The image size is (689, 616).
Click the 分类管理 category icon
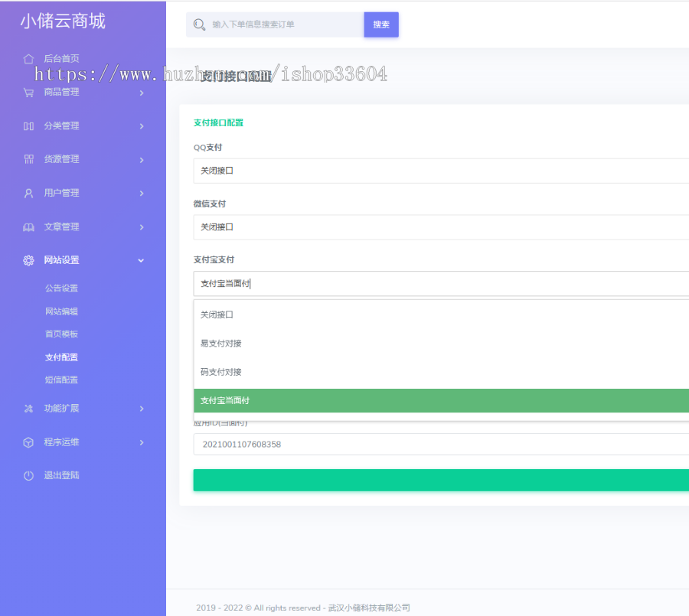coord(28,125)
